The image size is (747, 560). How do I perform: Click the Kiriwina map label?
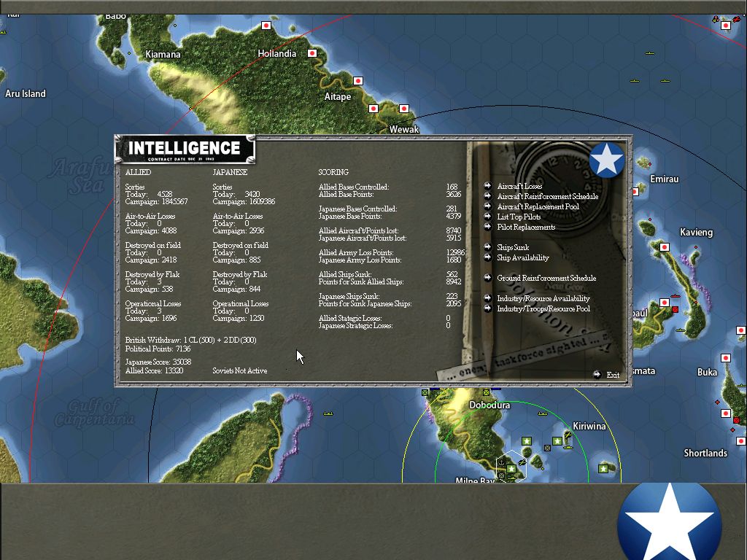(x=589, y=426)
